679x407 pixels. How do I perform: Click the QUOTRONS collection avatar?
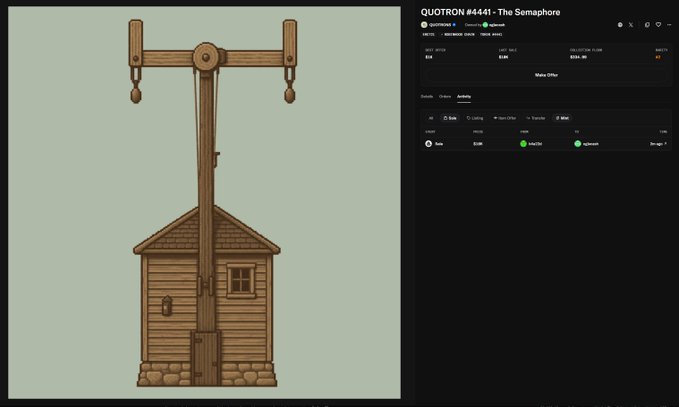[424, 25]
